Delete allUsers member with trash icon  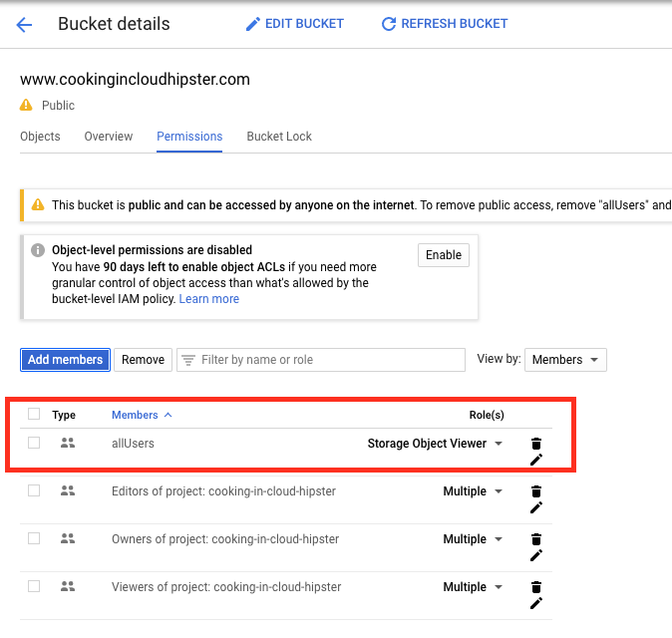point(536,444)
